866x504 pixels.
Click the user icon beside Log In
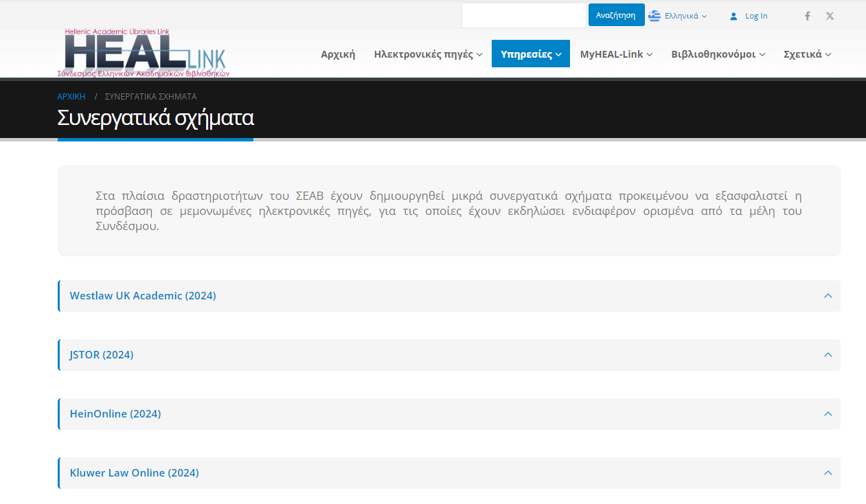733,16
